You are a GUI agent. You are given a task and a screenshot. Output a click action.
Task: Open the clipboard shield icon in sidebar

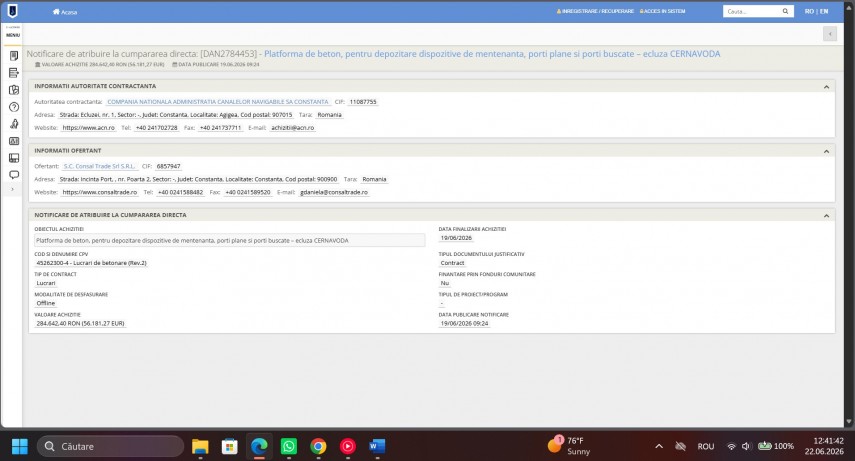14,89
